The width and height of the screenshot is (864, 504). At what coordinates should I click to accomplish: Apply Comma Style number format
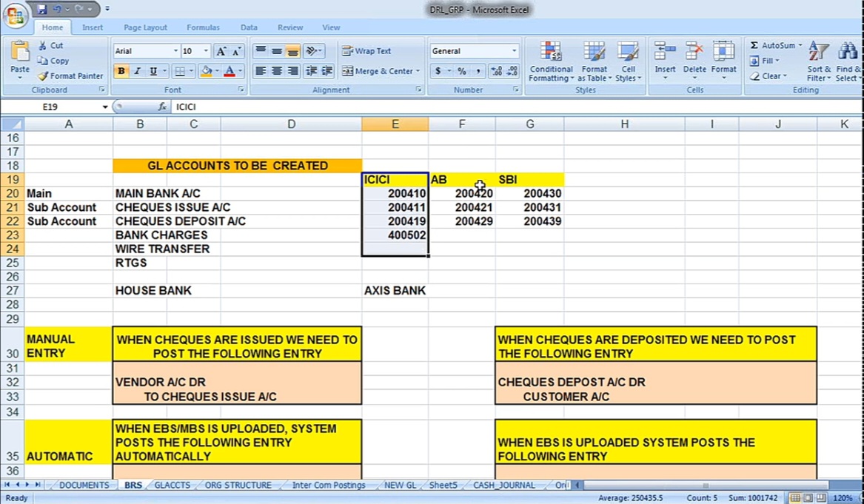point(478,71)
